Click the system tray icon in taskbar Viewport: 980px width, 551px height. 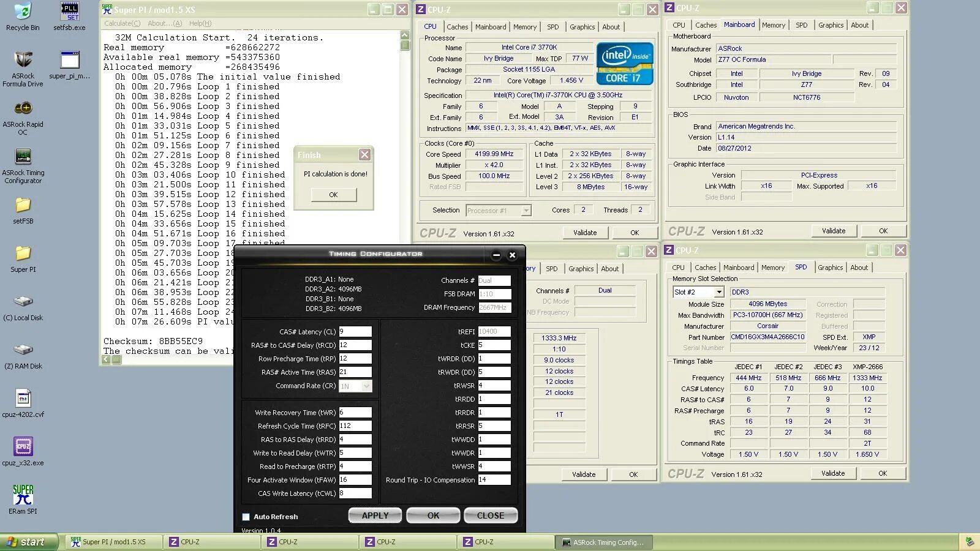(x=970, y=542)
